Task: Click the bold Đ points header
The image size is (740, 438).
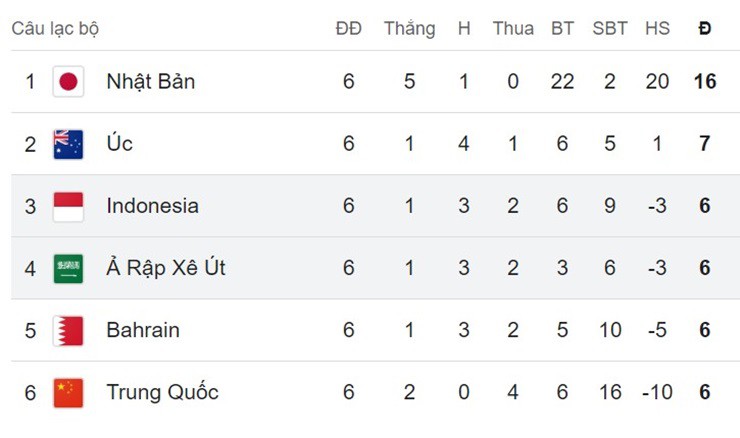Action: [x=705, y=29]
